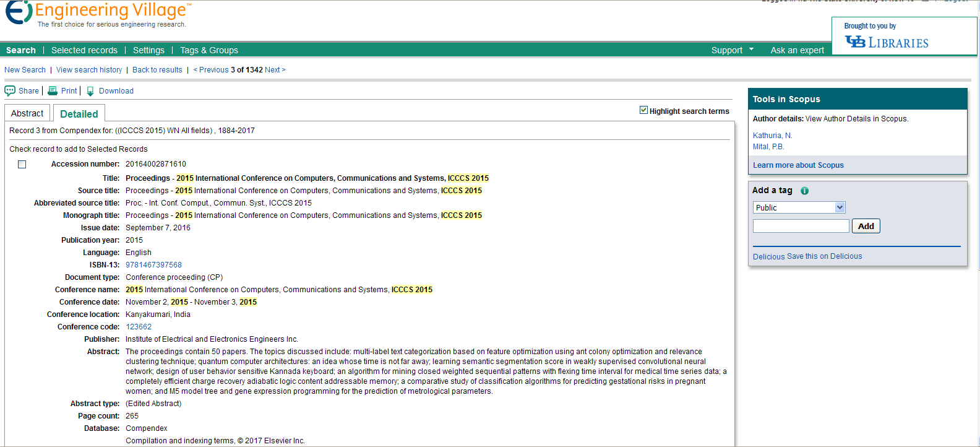This screenshot has width=980, height=447.
Task: Toggle Highlight search terms checkbox
Action: tap(643, 110)
